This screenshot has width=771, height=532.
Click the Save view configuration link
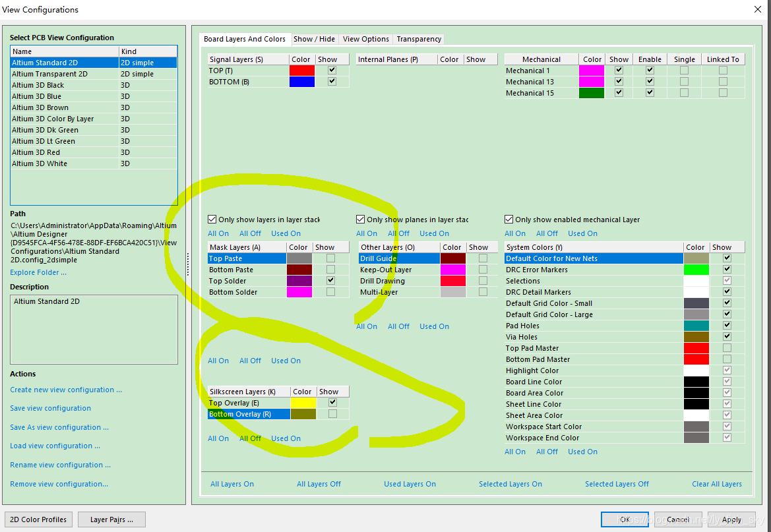click(50, 408)
